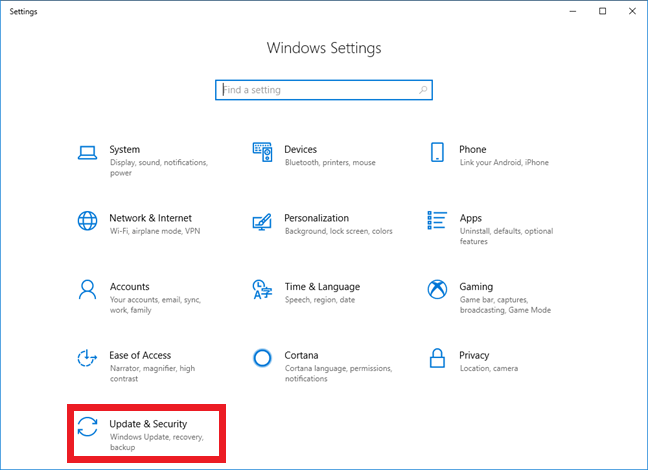
Task: Click 'Narrator, magnifier, high contrast' description
Action: click(152, 373)
